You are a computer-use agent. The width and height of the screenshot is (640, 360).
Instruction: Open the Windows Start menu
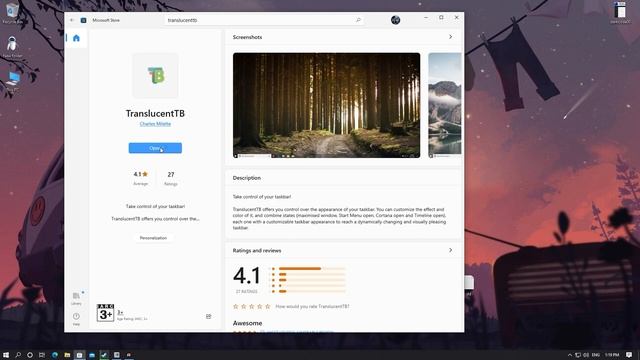click(6, 355)
